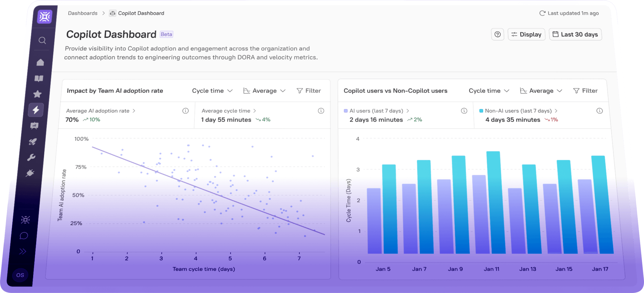Click the wrench tools sidebar icon
The height and width of the screenshot is (293, 644).
click(x=31, y=158)
